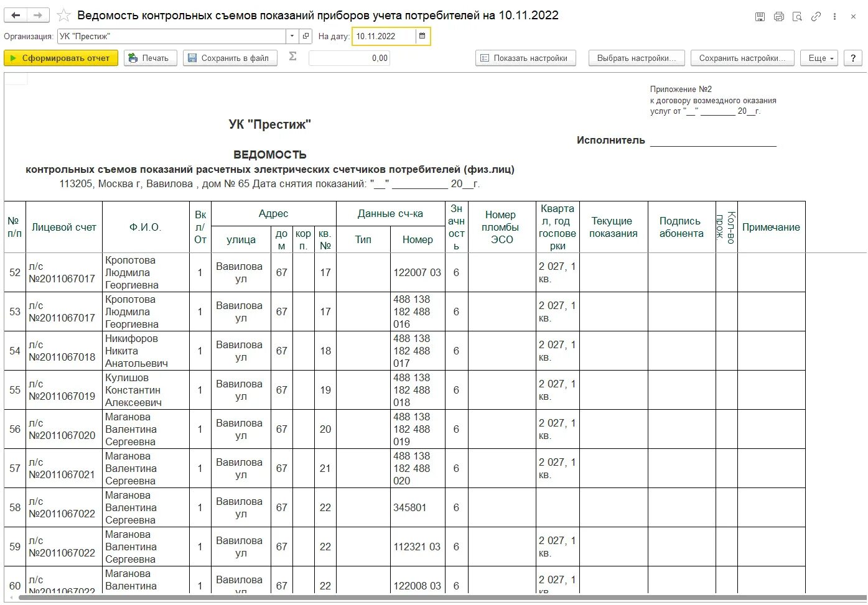
Task: Select the Лицевой счет column header
Action: [x=63, y=227]
